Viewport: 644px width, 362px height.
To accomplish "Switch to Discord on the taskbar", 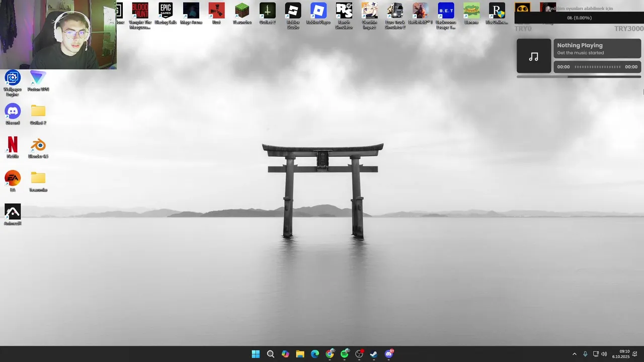I will [x=389, y=354].
